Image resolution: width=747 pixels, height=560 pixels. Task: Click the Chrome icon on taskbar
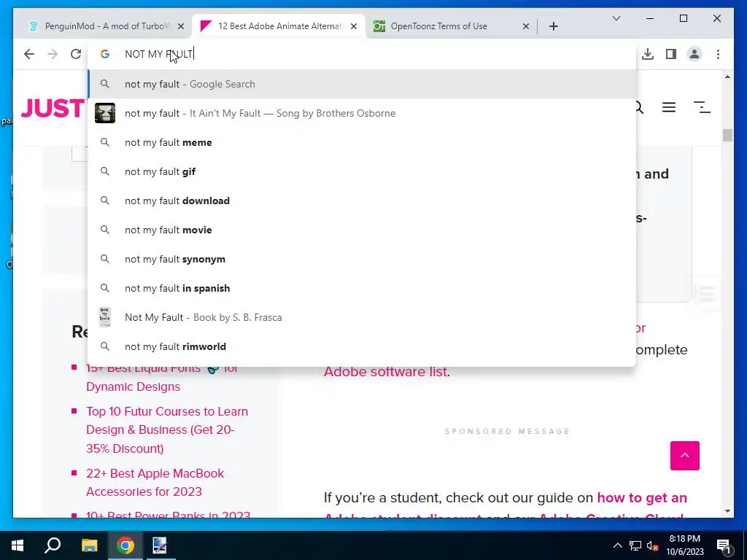pos(125,545)
